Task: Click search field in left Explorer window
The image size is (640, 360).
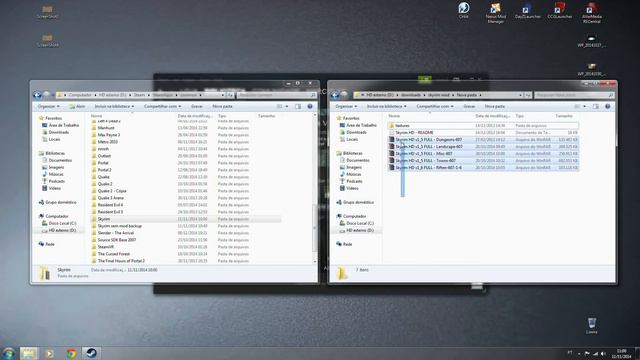Action: pyautogui.click(x=277, y=95)
